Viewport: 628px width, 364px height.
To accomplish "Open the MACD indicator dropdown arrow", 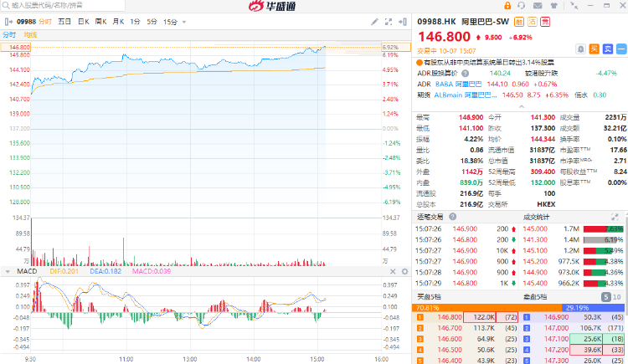I will coord(8,272).
